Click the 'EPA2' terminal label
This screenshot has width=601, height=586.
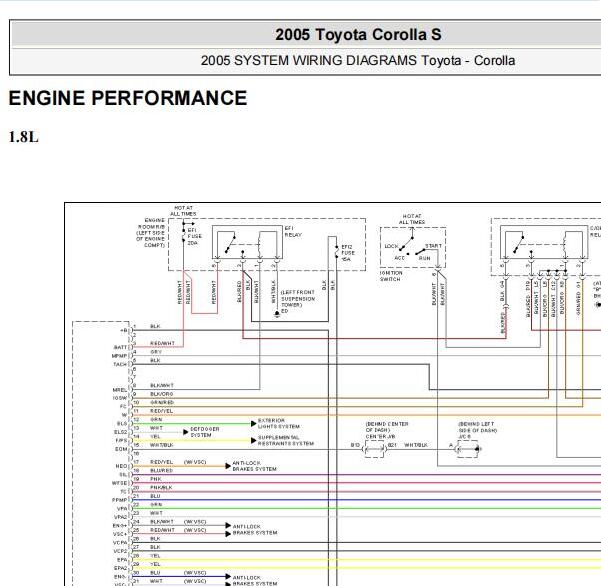pyautogui.click(x=121, y=568)
